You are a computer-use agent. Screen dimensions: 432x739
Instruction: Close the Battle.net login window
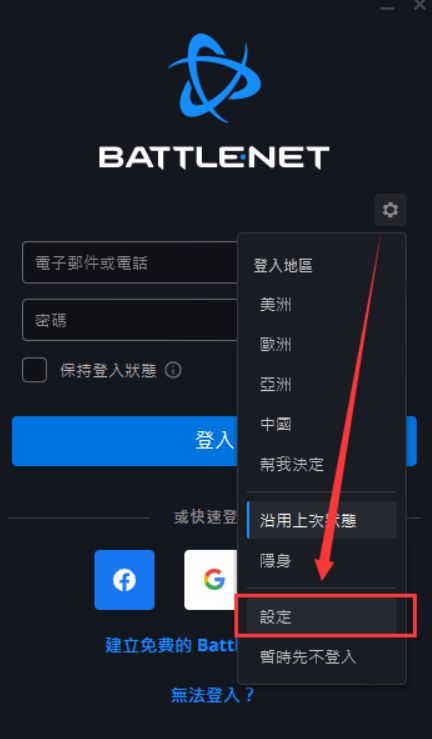pos(419,6)
